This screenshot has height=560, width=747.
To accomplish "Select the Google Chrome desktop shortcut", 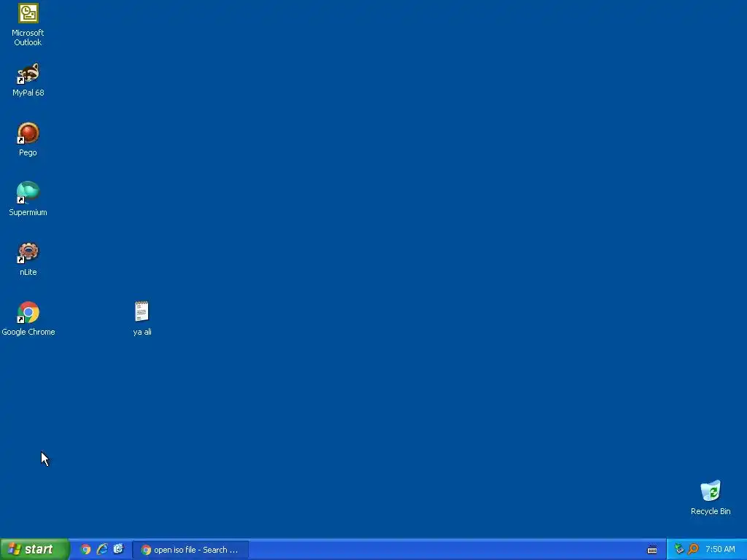I will tap(28, 319).
